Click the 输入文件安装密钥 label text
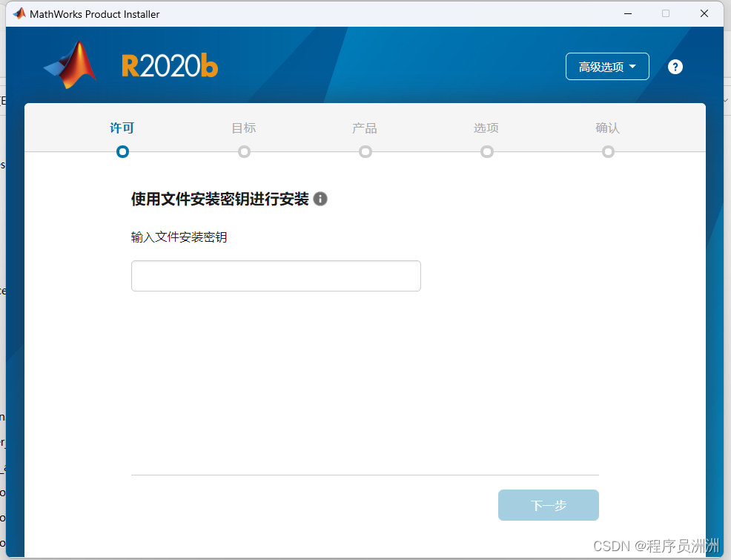This screenshot has height=560, width=731. [x=179, y=237]
